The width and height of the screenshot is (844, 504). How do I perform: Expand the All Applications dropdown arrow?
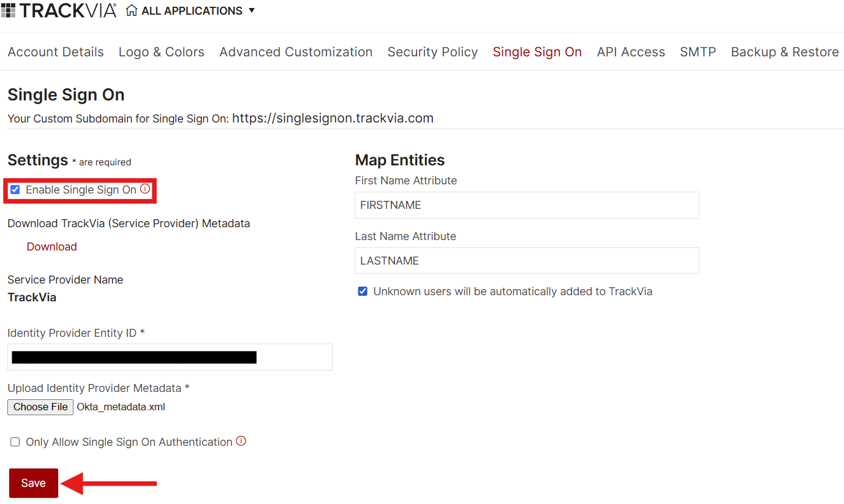tap(252, 10)
